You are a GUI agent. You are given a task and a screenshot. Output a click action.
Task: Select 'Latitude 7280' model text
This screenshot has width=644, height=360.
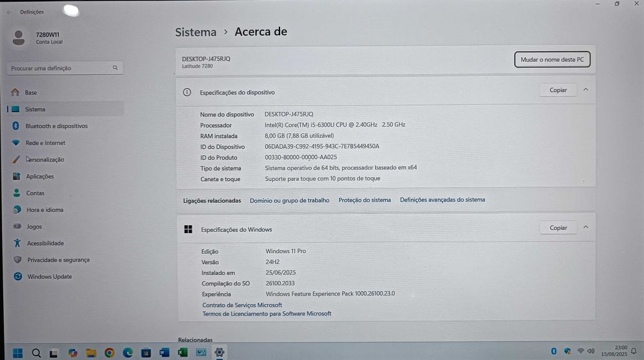click(x=197, y=66)
